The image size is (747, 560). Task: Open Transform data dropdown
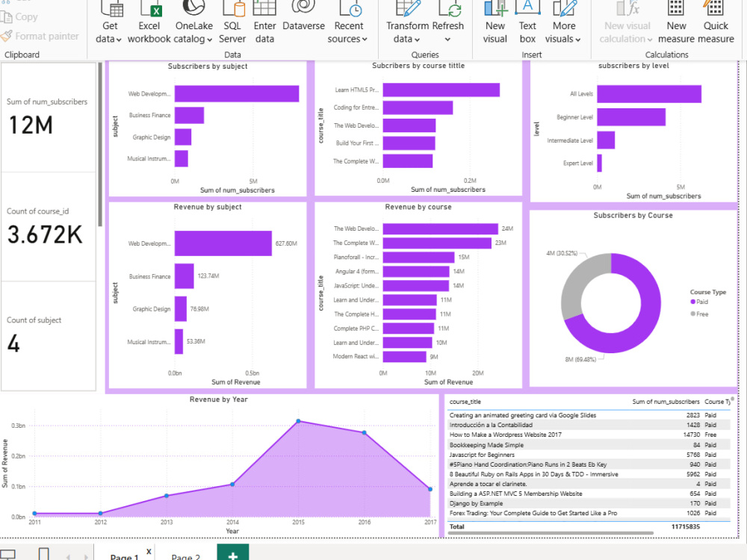tap(406, 23)
